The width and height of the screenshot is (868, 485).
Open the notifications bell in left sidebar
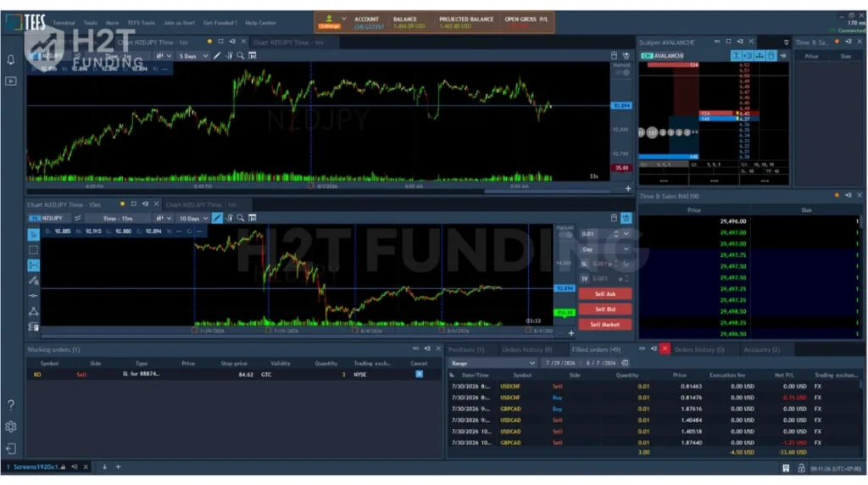[x=10, y=60]
